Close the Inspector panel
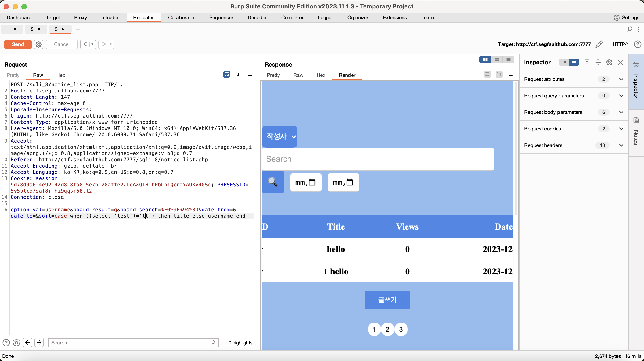Image resolution: width=644 pixels, height=361 pixels. 621,62
